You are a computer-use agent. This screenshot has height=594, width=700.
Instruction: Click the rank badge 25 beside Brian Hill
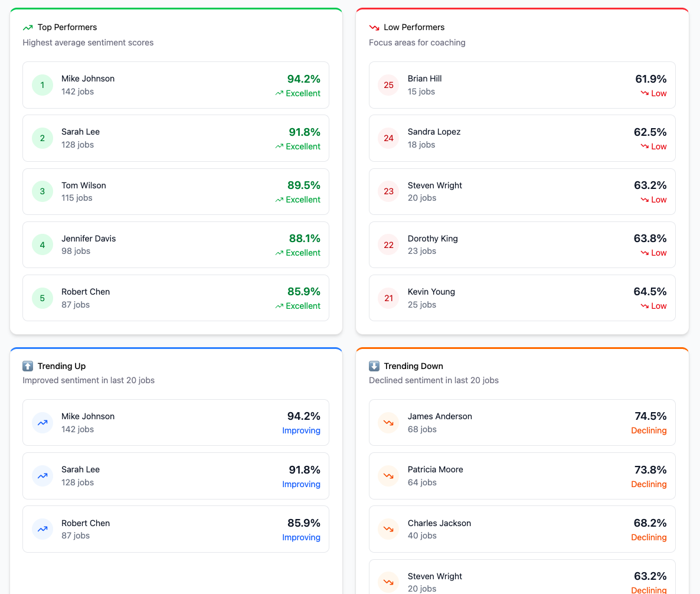click(388, 85)
